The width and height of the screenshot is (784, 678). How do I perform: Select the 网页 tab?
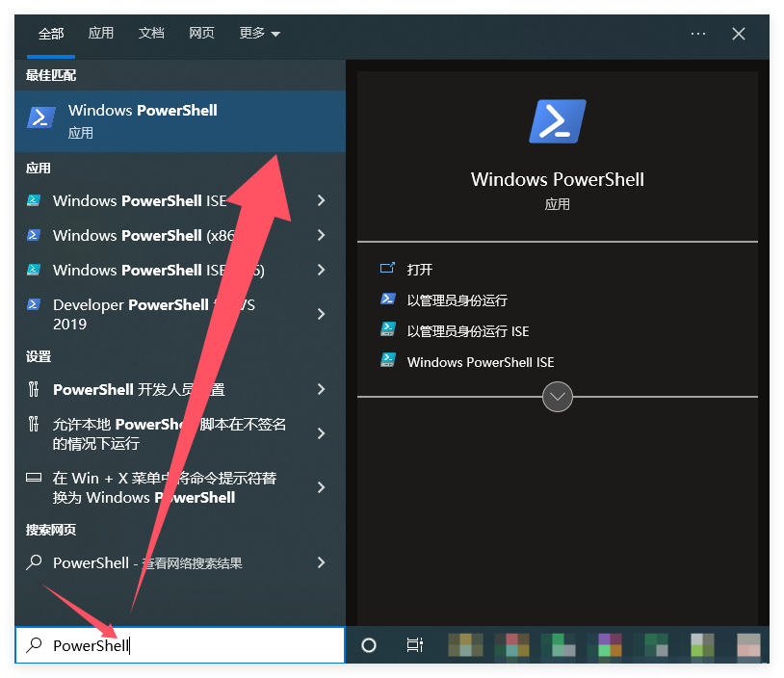pos(201,34)
